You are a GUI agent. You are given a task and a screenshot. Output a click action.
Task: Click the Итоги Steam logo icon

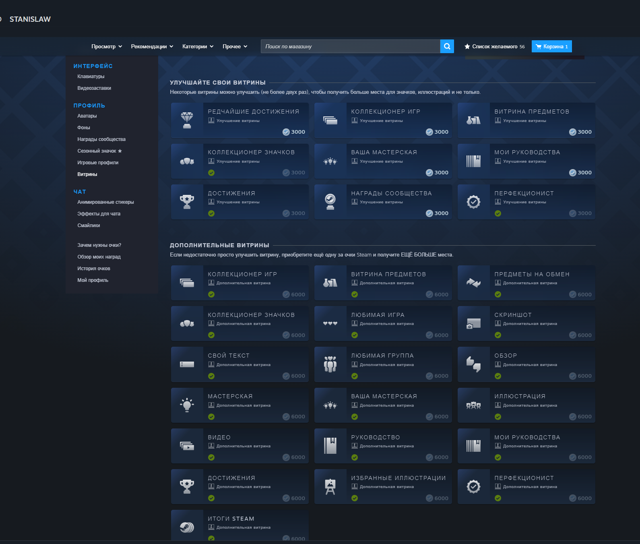pos(187,526)
